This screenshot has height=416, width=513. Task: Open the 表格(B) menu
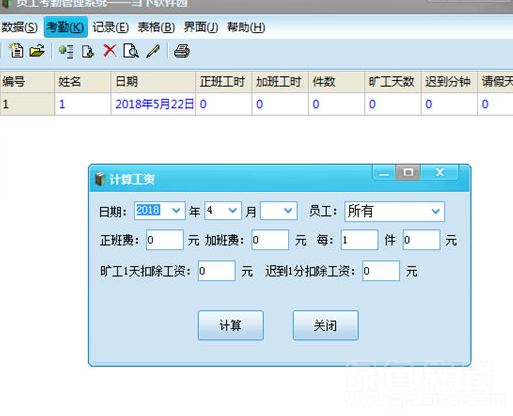click(x=156, y=27)
